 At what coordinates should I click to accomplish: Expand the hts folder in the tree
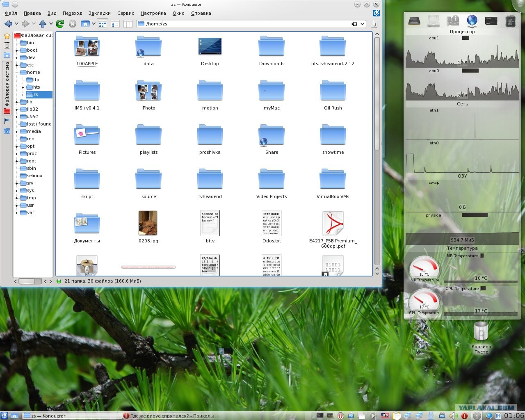23,87
